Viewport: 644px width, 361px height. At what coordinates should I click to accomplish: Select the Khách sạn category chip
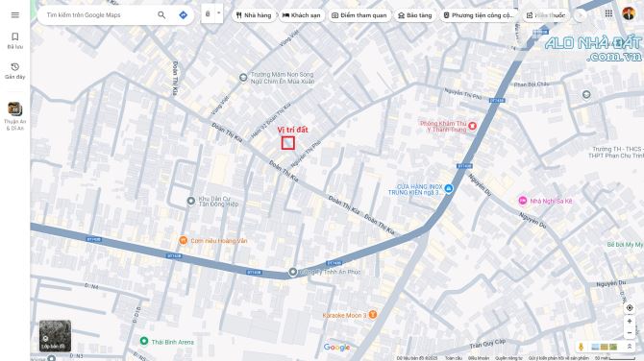coord(302,15)
